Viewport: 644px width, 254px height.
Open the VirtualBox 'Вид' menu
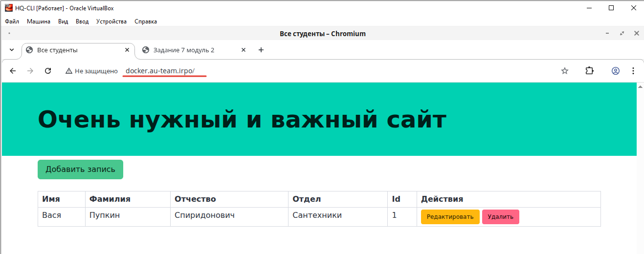(63, 21)
